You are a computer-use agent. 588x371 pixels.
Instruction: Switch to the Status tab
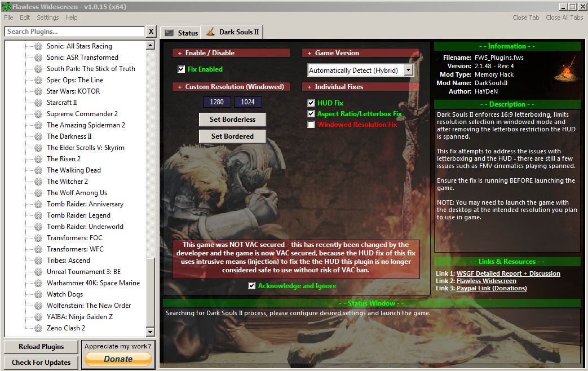(181, 33)
